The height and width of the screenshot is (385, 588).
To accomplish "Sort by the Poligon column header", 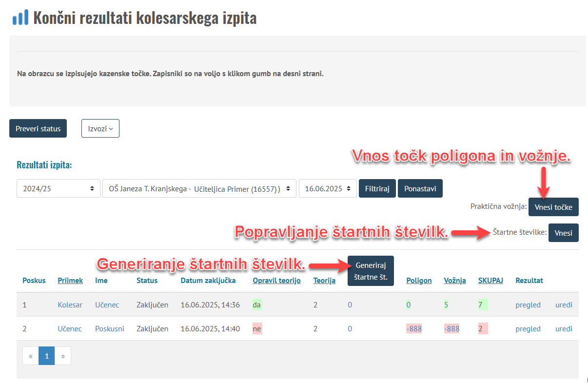I will point(419,281).
